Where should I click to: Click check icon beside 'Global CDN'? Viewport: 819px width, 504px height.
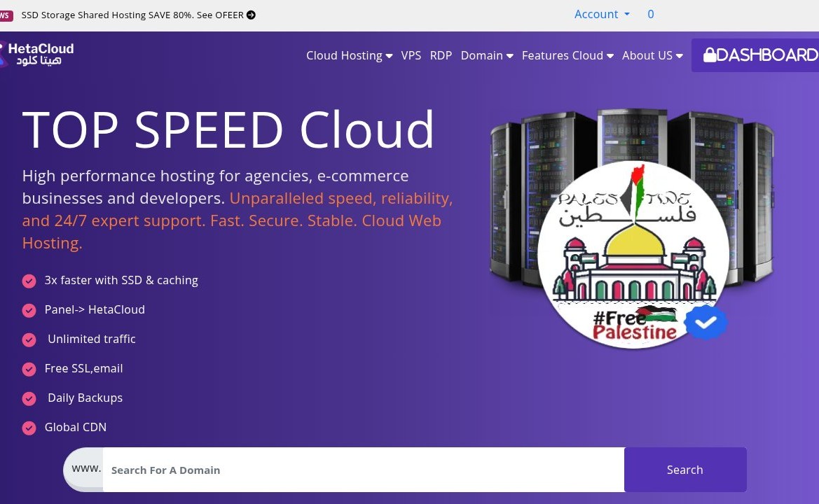coord(29,428)
